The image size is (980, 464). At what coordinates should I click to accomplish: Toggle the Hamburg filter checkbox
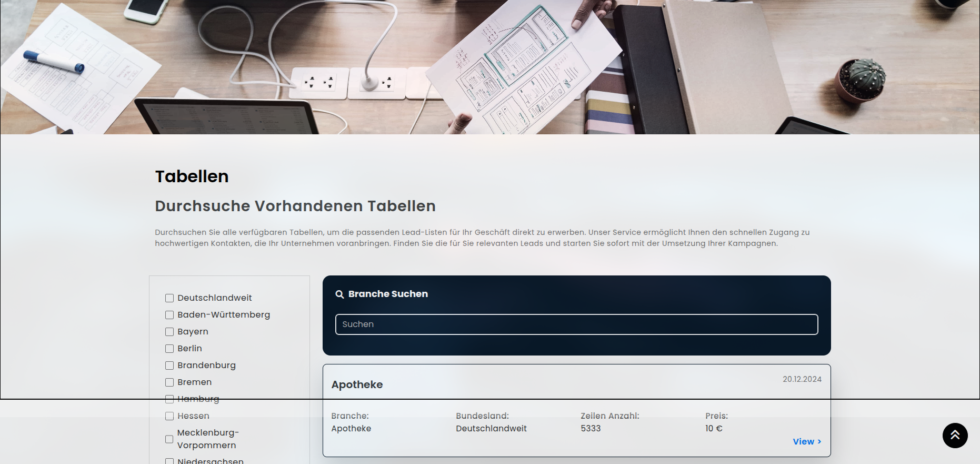point(169,399)
